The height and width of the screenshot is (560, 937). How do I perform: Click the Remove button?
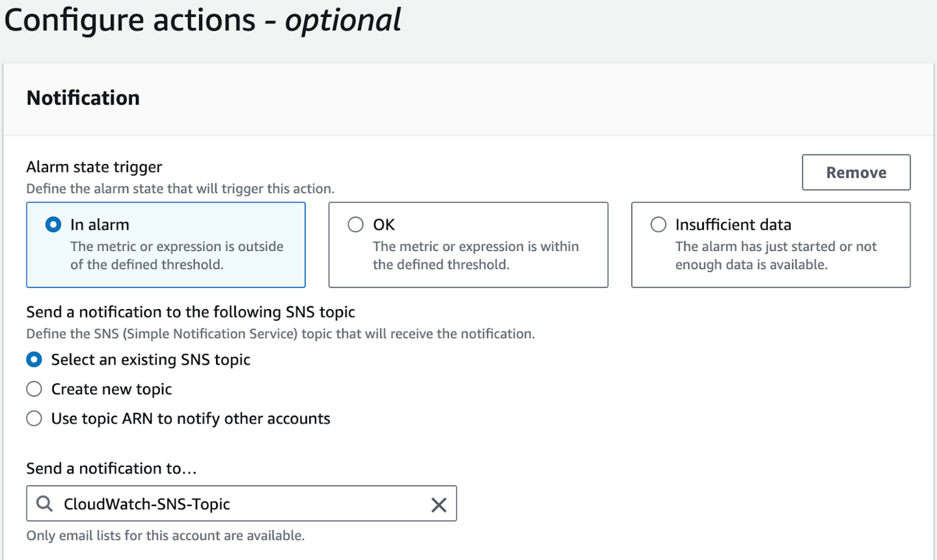[x=856, y=172]
